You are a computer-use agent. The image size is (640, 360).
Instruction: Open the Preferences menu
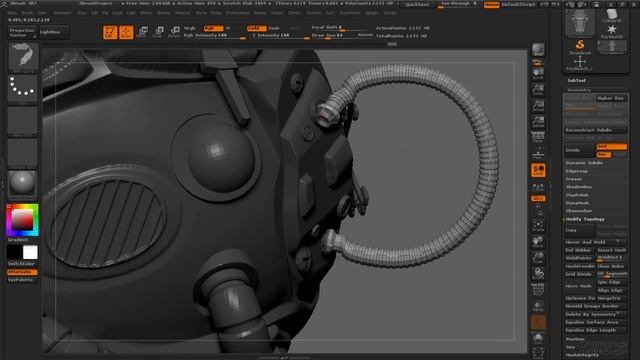(x=238, y=13)
